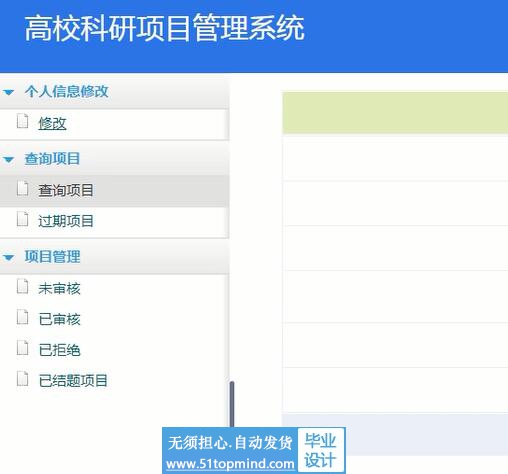The height and width of the screenshot is (474, 508).
Task: Click the file icon beside 过期项目
Action: [x=22, y=219]
